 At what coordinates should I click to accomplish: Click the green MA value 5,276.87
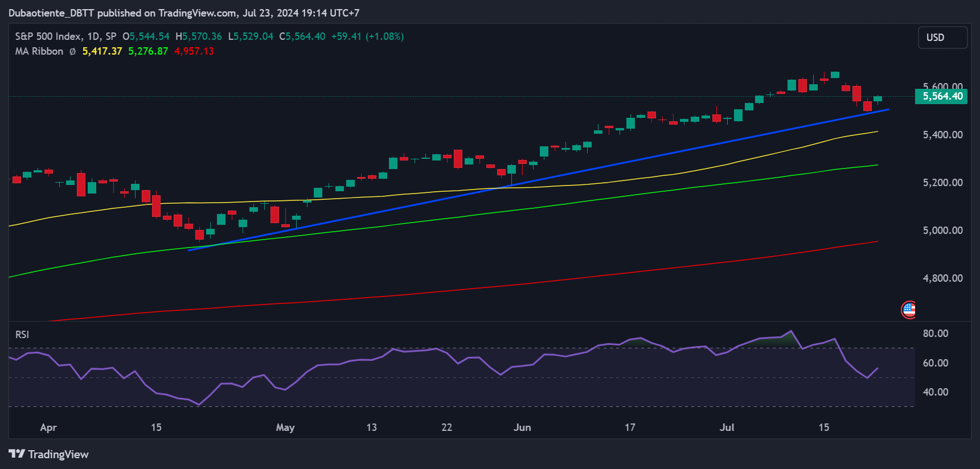tap(148, 51)
